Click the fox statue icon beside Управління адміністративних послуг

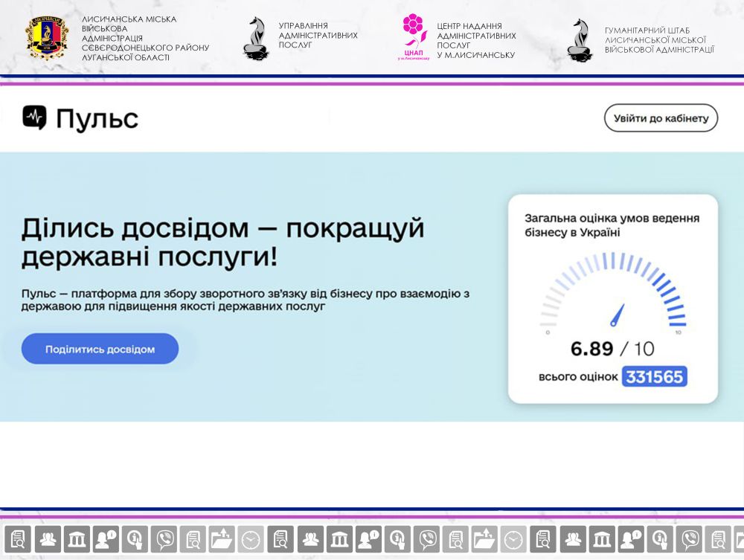pyautogui.click(x=255, y=39)
